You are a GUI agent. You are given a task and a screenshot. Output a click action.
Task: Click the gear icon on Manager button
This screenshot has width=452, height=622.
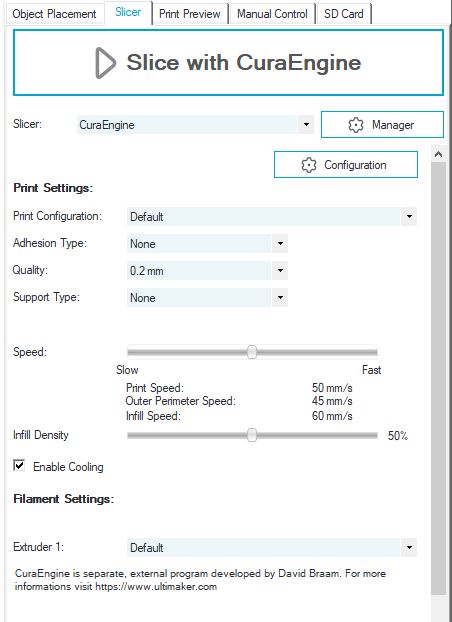point(356,125)
